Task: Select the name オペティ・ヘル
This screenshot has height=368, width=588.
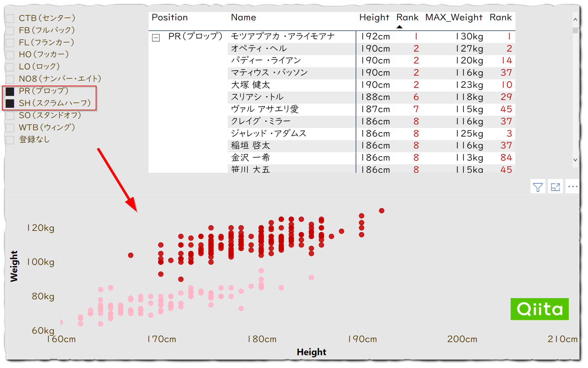Action: tap(259, 49)
